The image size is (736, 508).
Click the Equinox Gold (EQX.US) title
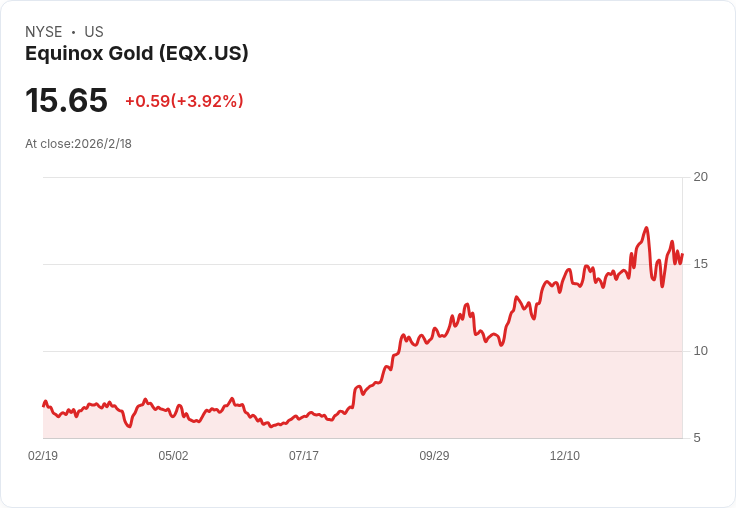click(137, 54)
